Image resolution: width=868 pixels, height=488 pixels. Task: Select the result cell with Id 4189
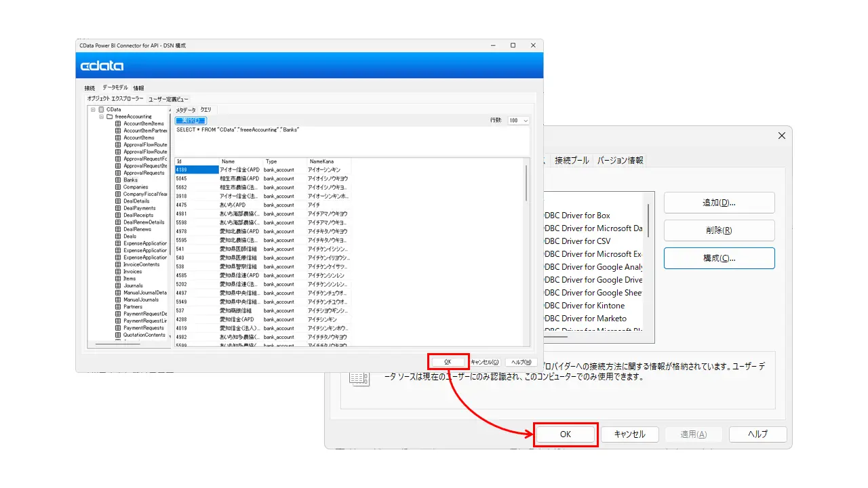(197, 169)
